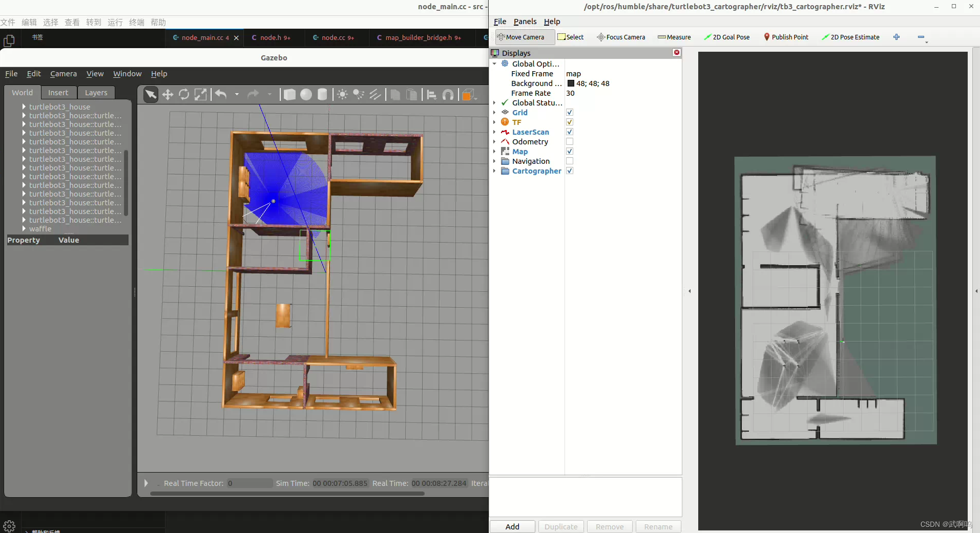Screen dimensions: 980x533
Task: Click Add to insert a new display
Action: pyautogui.click(x=512, y=526)
